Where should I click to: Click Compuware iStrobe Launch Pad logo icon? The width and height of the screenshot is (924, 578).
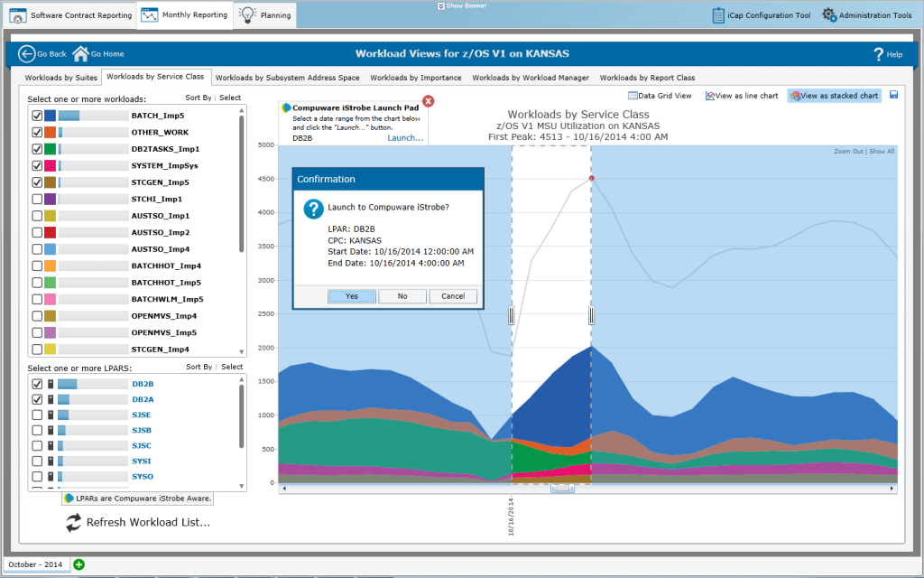(x=286, y=108)
